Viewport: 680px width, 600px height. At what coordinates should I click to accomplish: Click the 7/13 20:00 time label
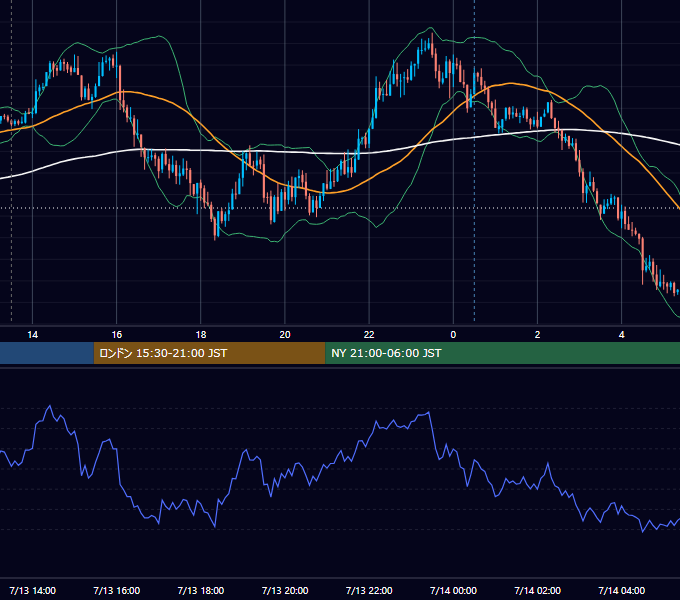pyautogui.click(x=285, y=590)
